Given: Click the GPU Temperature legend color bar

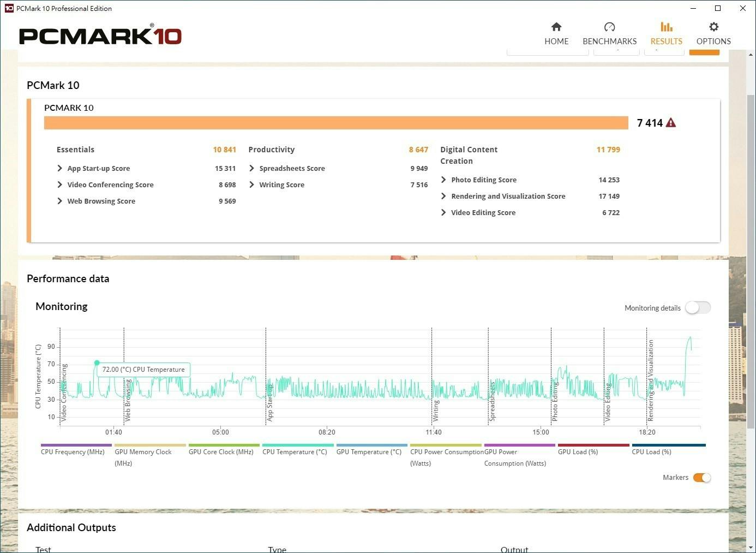Looking at the screenshot, I should coord(371,445).
